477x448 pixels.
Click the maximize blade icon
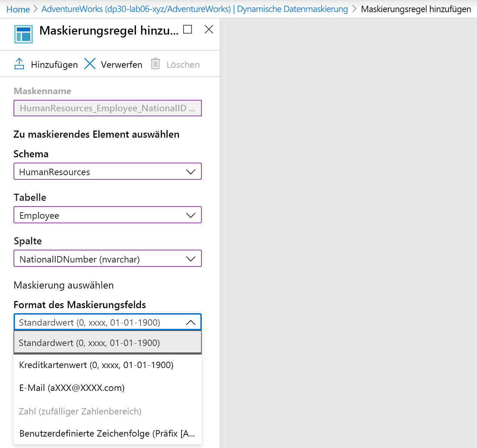(x=187, y=30)
